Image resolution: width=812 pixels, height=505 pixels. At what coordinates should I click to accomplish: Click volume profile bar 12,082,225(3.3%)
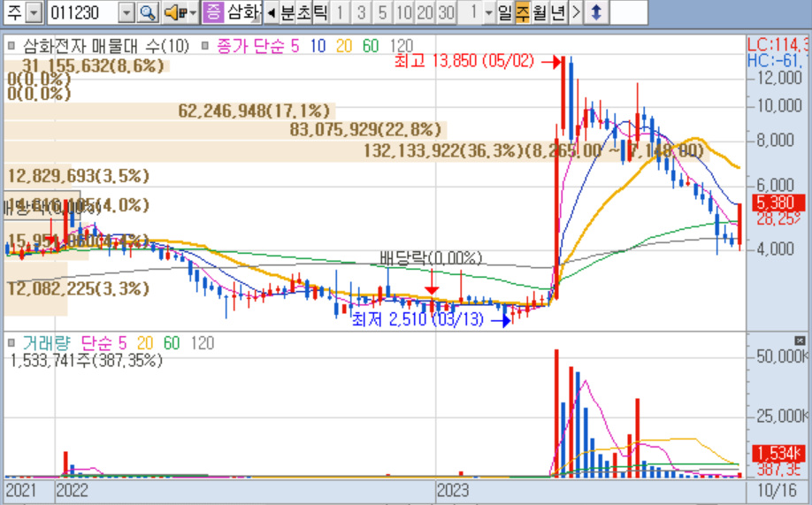pos(35,289)
